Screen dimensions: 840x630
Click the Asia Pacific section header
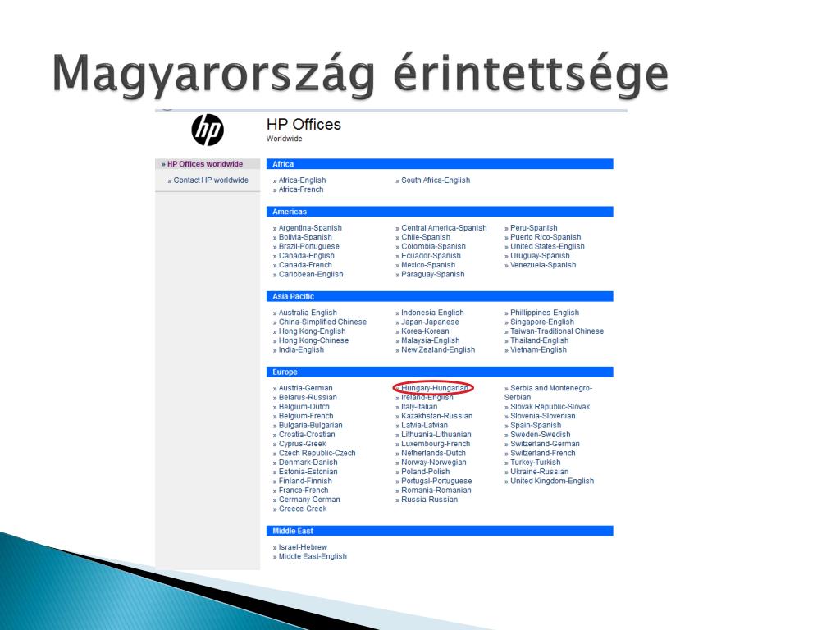pyautogui.click(x=440, y=296)
